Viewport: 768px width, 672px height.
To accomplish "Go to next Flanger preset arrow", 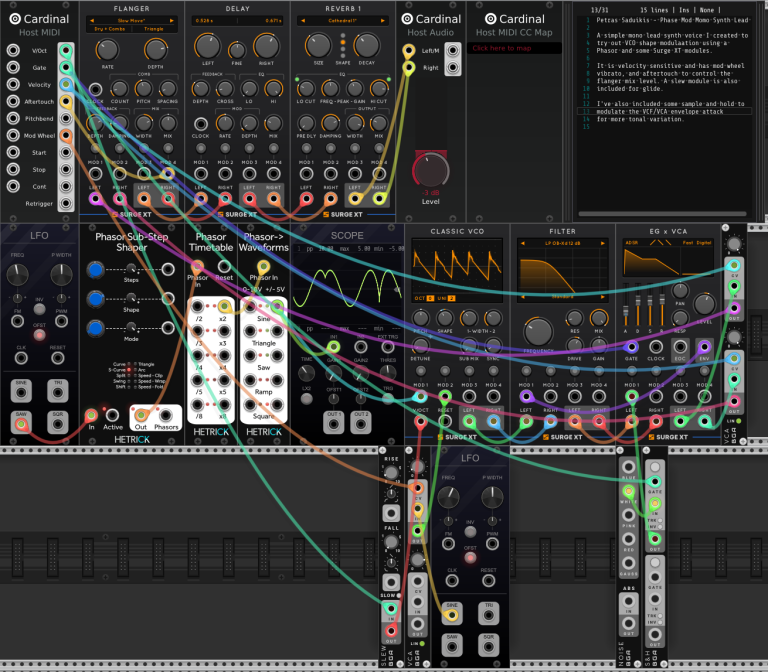I will click(x=171, y=21).
